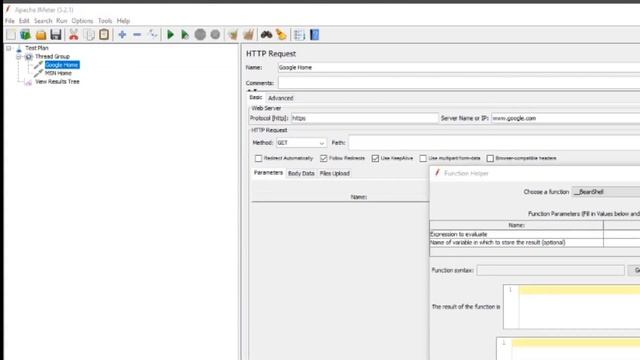
Task: Collapse all tree nodes with minus icon
Action: point(137,35)
